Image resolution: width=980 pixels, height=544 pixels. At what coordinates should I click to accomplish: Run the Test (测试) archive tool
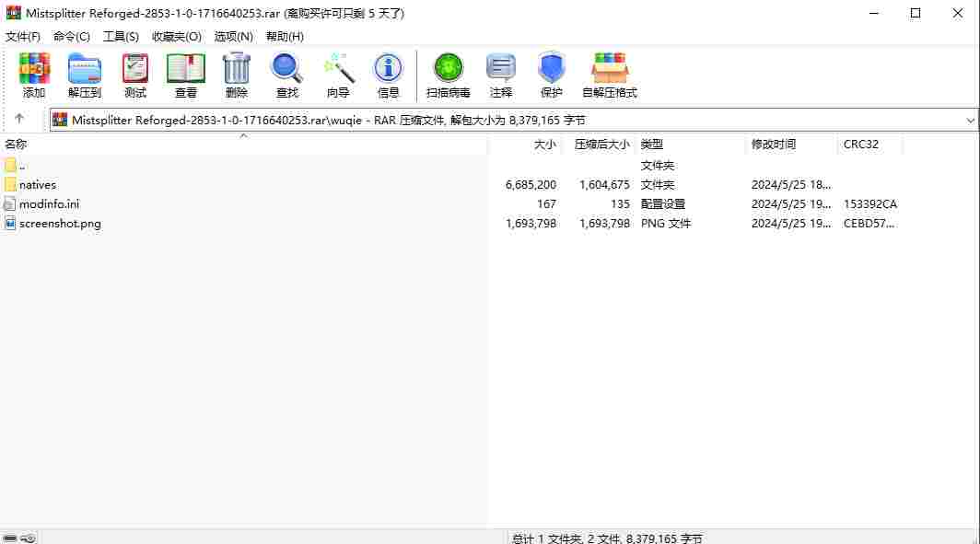135,69
